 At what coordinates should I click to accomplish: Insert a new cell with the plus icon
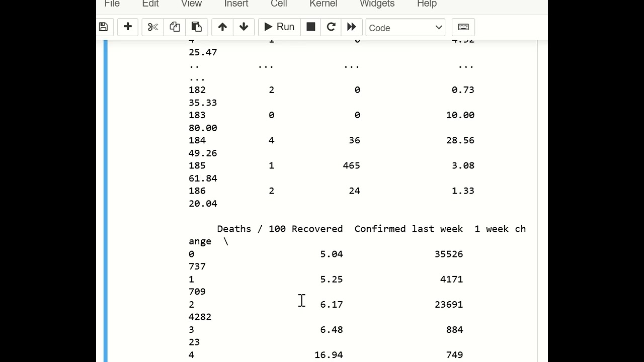coord(128,27)
